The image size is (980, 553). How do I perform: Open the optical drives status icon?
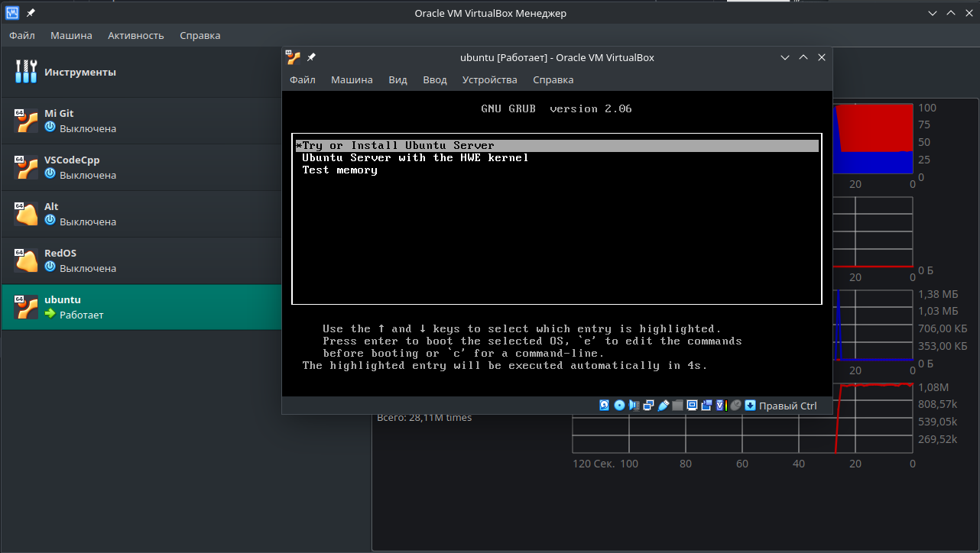pos(619,405)
